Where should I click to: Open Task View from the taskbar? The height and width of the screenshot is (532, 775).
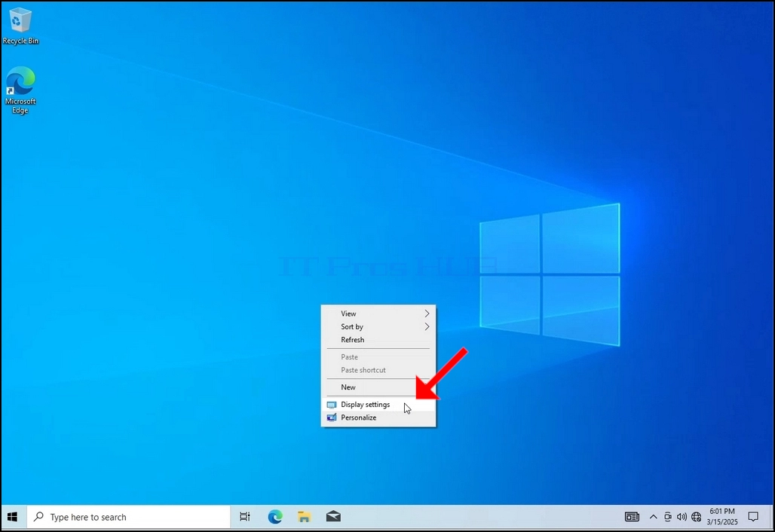click(245, 517)
